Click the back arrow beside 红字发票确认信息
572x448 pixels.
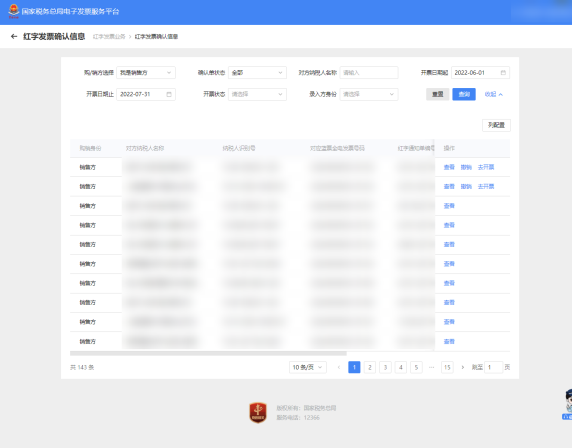tap(14, 36)
